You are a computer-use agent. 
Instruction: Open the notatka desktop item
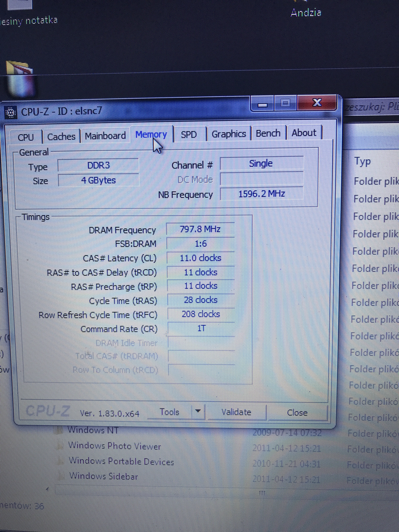pyautogui.click(x=29, y=20)
